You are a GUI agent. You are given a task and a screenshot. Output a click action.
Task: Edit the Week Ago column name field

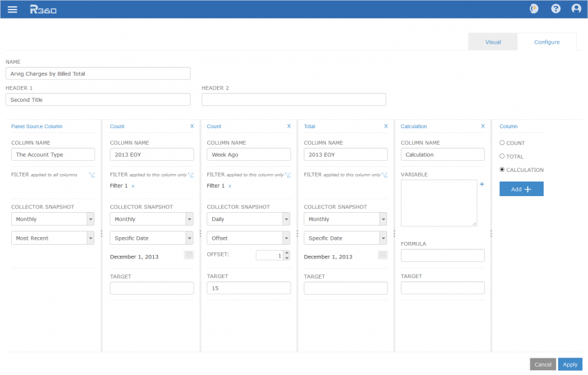(249, 155)
